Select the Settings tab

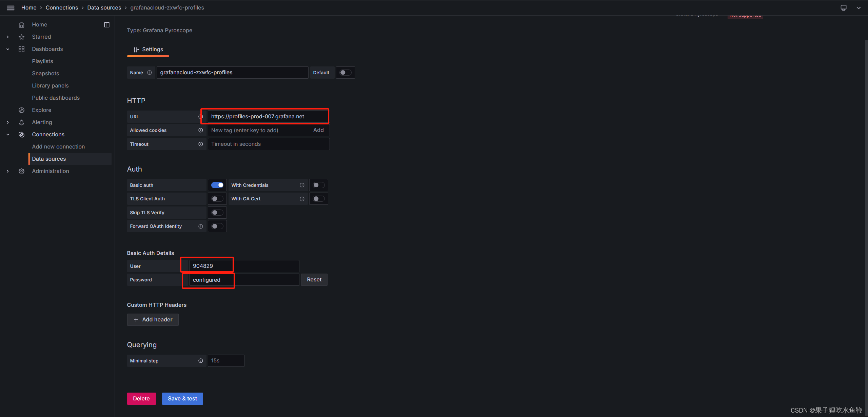pos(148,49)
